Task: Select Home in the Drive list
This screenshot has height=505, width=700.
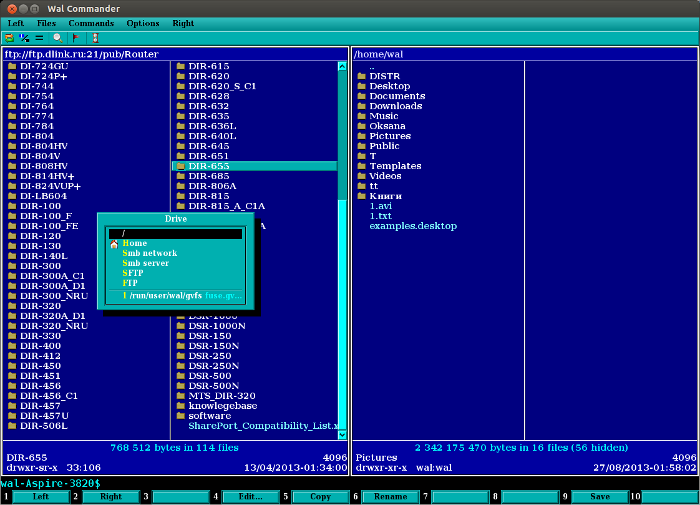Action: 135,243
